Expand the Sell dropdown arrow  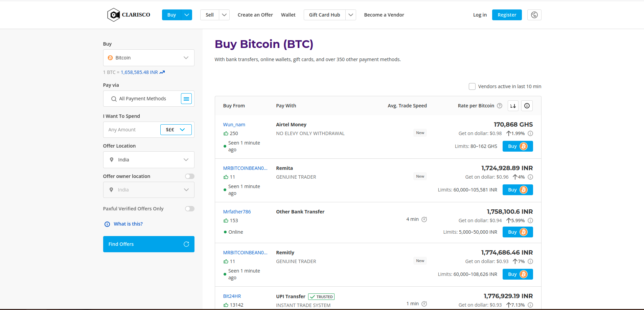pyautogui.click(x=224, y=15)
